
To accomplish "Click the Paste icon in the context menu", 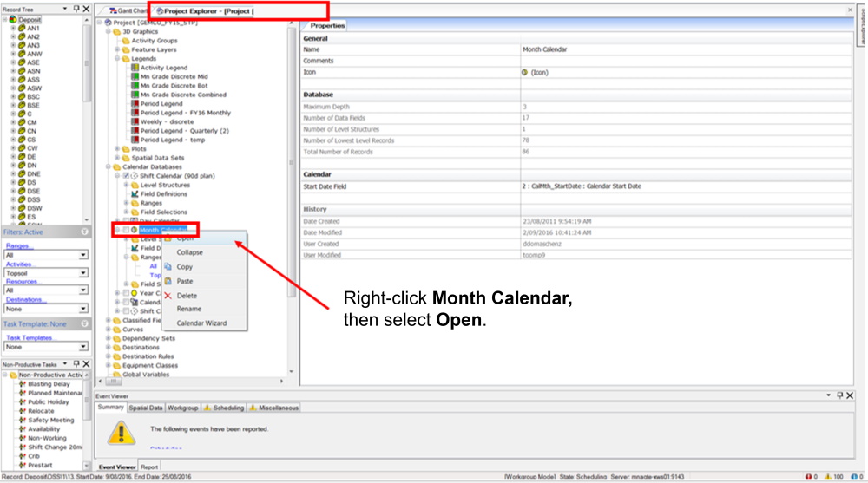I will tap(168, 281).
